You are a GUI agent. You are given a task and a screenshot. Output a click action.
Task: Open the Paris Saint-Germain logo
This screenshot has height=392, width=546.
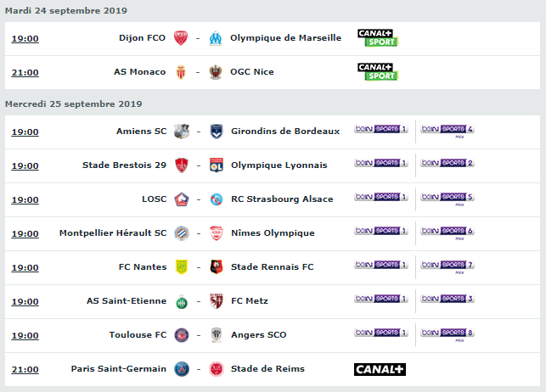(182, 369)
